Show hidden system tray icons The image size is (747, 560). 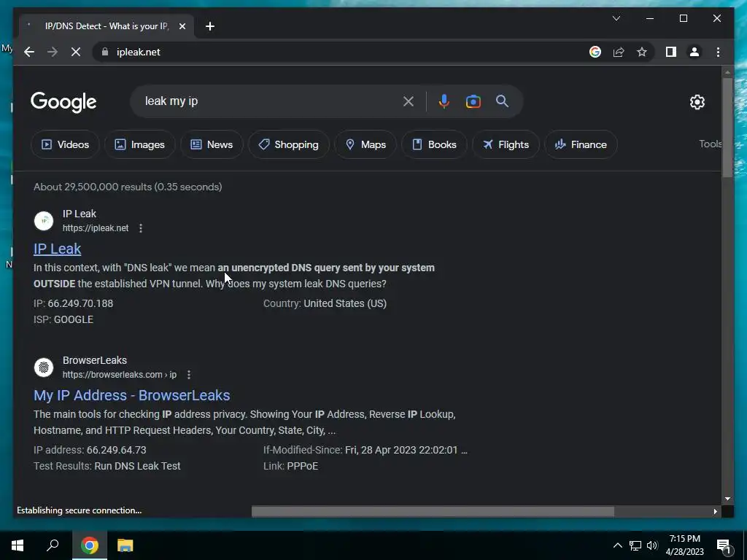tap(617, 545)
